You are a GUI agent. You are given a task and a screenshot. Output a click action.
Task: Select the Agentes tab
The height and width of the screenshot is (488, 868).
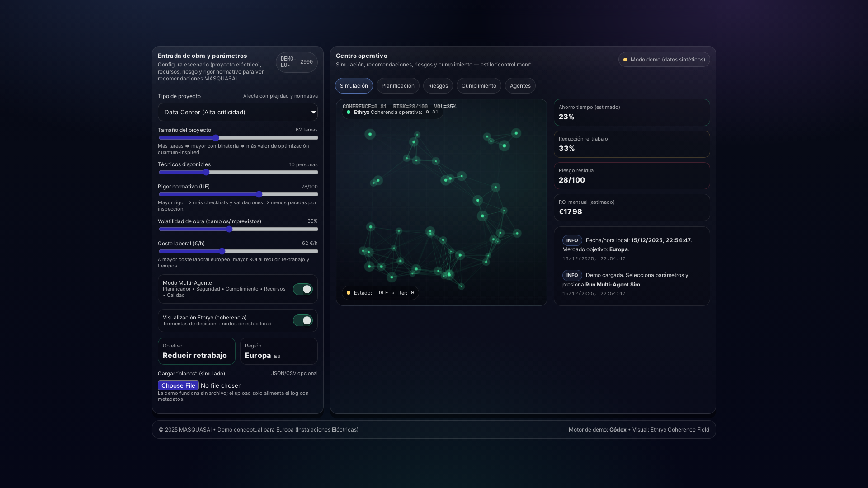520,86
